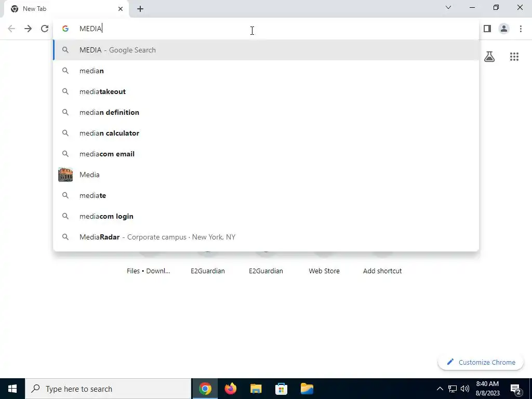This screenshot has height=399, width=532.
Task: Click the forward navigation arrow
Action: (28, 29)
